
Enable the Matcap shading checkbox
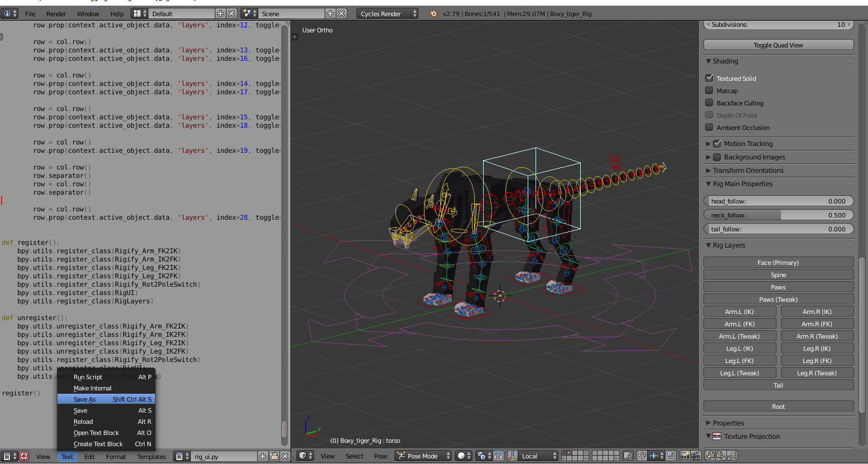[710, 90]
